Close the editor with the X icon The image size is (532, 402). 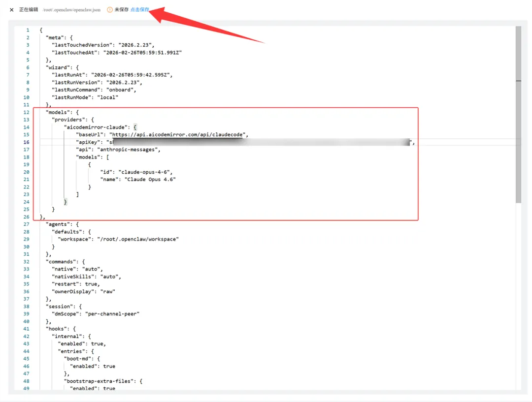(x=11, y=10)
